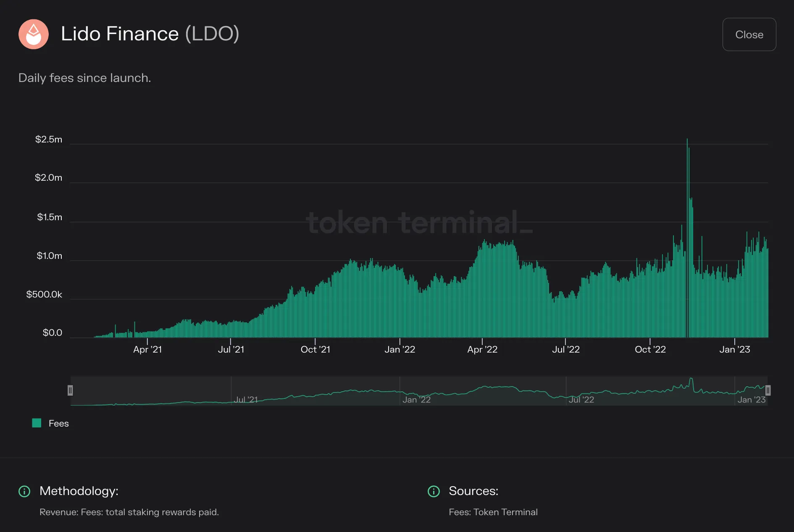Close the Lido Finance chart dialog
The image size is (794, 532).
click(749, 34)
